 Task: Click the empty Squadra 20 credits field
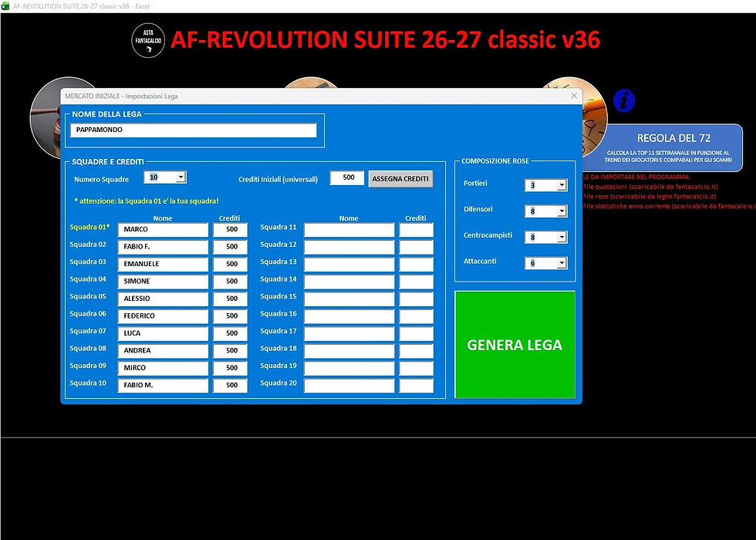(417, 386)
